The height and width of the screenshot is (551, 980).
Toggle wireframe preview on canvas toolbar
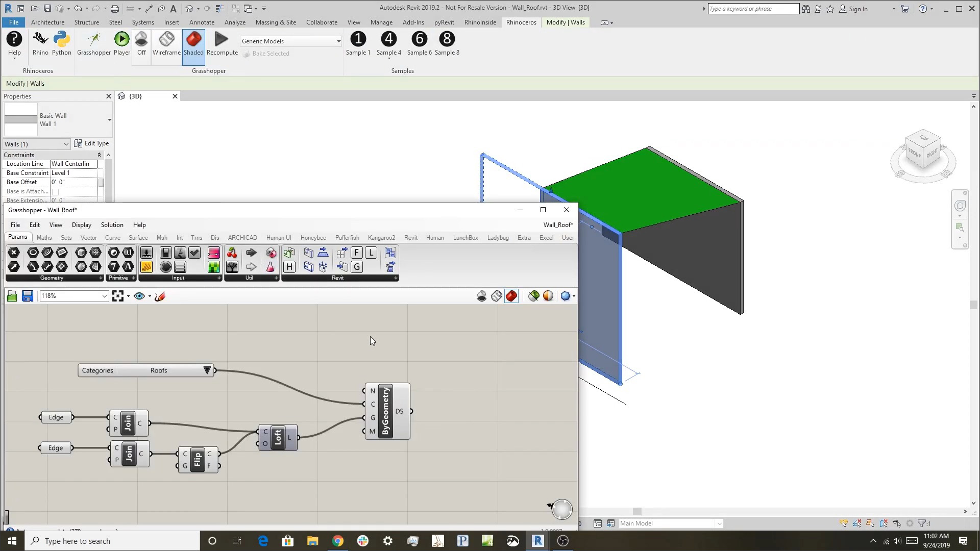496,296
